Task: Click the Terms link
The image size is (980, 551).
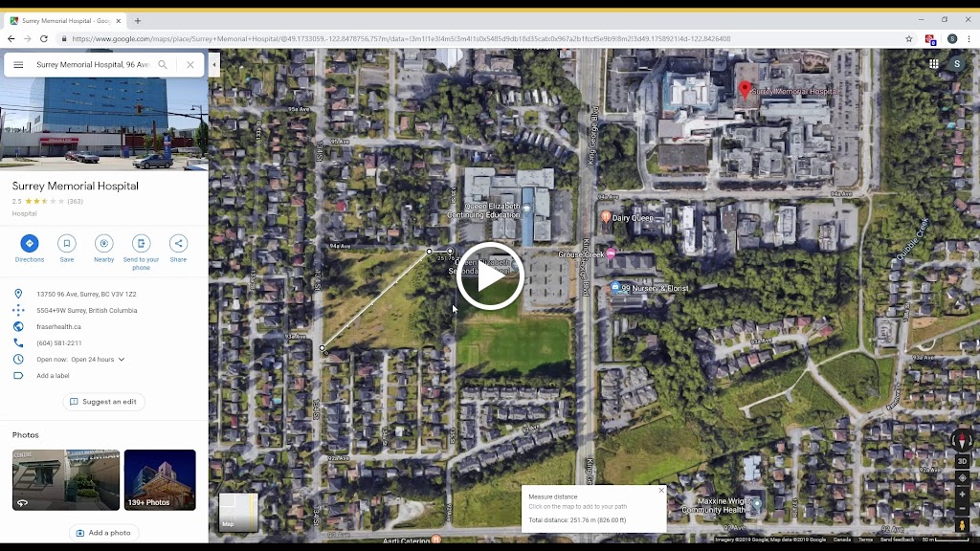Action: 865,540
